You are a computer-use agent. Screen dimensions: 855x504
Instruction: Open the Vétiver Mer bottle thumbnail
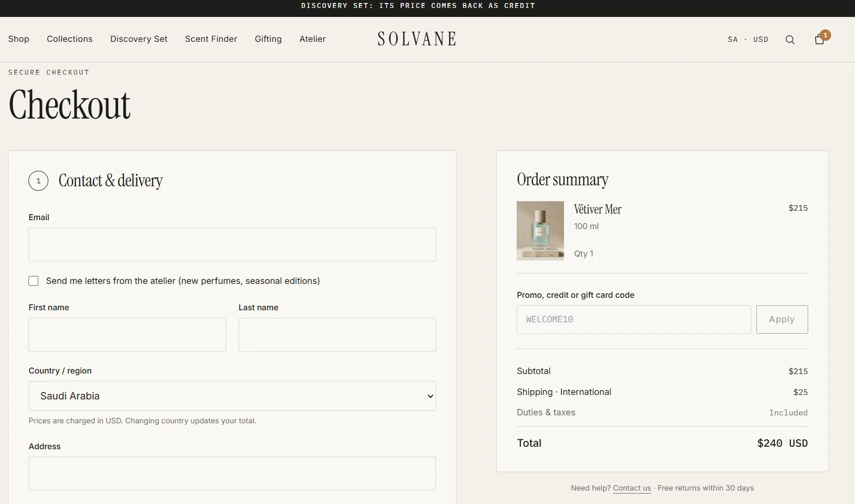point(540,231)
